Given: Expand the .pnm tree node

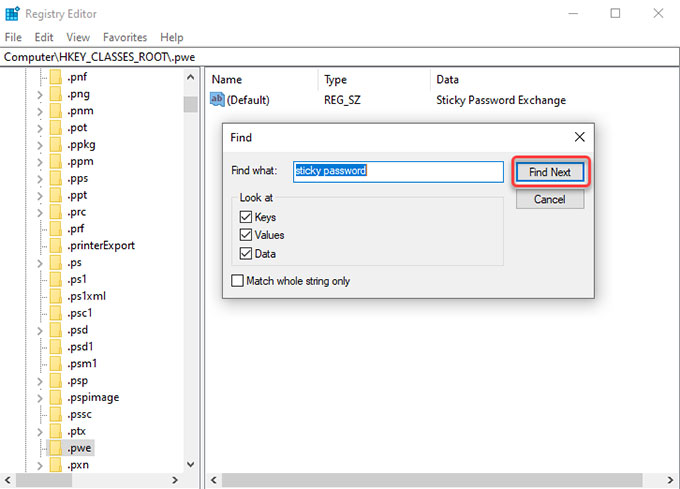Looking at the screenshot, I should 40,111.
